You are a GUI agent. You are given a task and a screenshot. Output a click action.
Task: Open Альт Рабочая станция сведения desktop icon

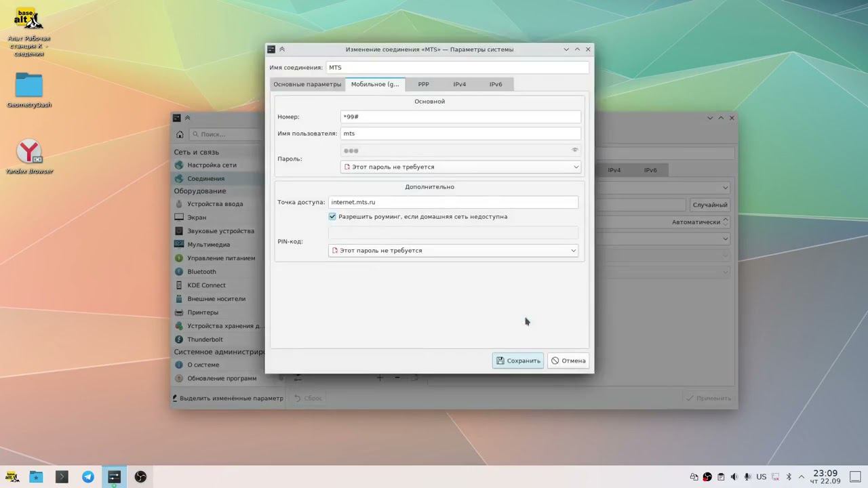(x=29, y=33)
